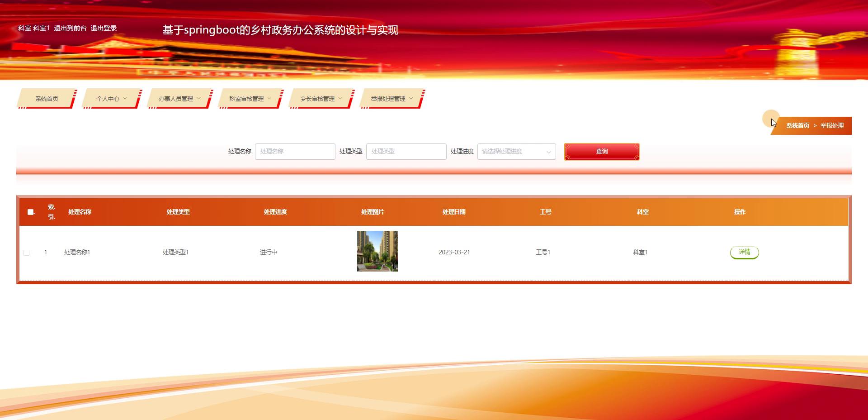Click the 处理类型 column header
Image resolution: width=868 pixels, height=420 pixels.
178,212
